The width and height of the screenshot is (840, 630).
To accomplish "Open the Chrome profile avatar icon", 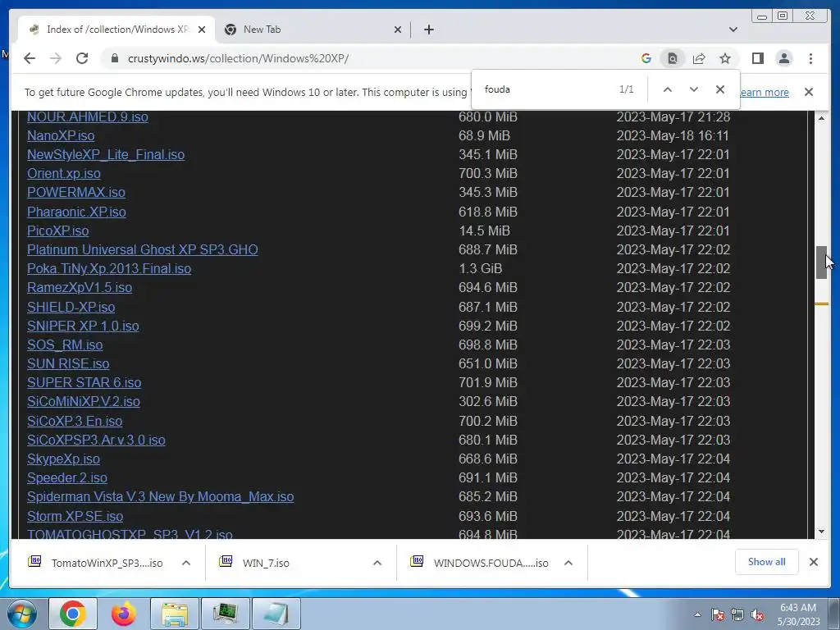I will pos(783,58).
